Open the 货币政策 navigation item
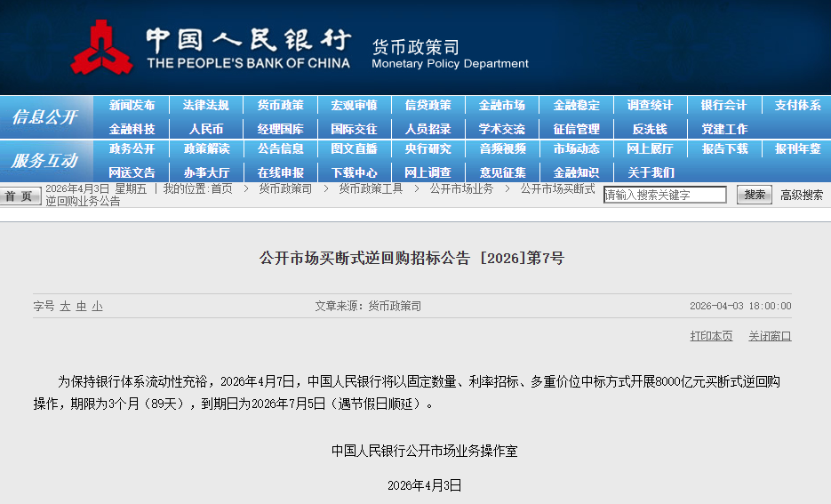Screen dimensions: 831x504 click(x=280, y=106)
